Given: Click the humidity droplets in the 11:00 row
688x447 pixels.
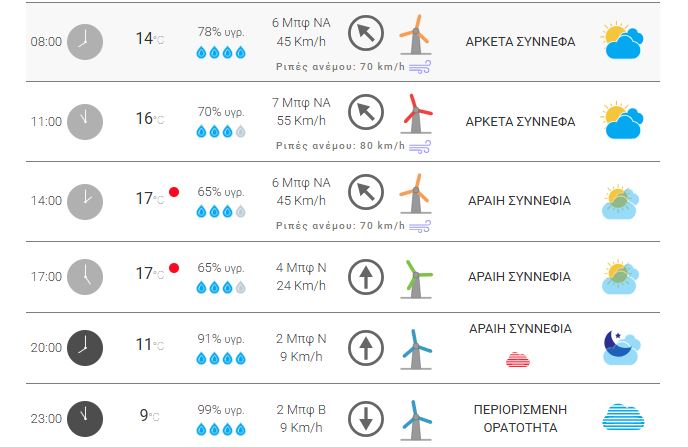Looking at the screenshot, I should (x=220, y=131).
